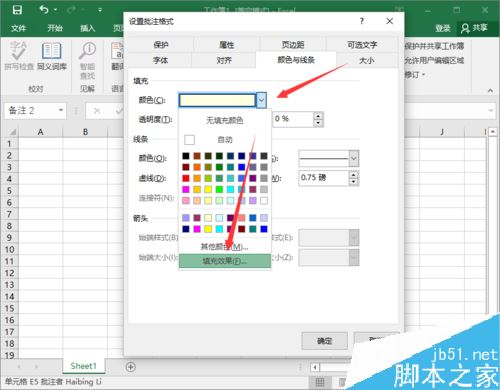The width and height of the screenshot is (500, 390).
Task: Switch to the 大小 tab
Action: point(367,60)
